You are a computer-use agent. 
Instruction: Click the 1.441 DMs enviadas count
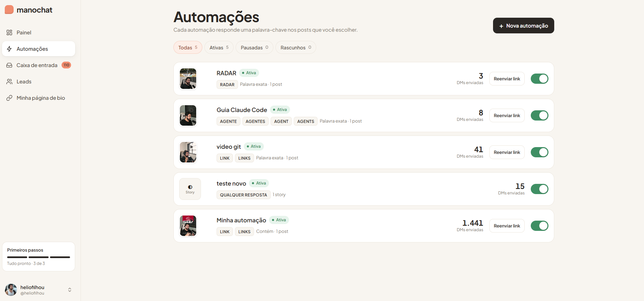pos(473,223)
